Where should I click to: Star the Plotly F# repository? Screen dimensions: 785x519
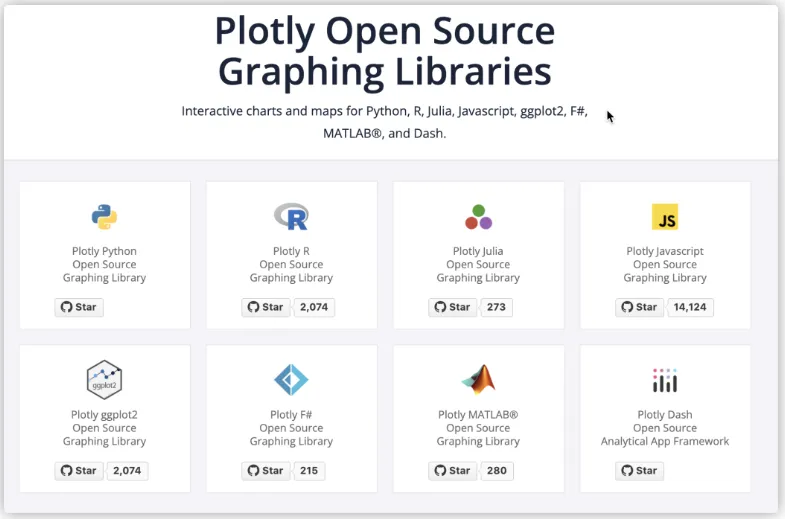(266, 470)
